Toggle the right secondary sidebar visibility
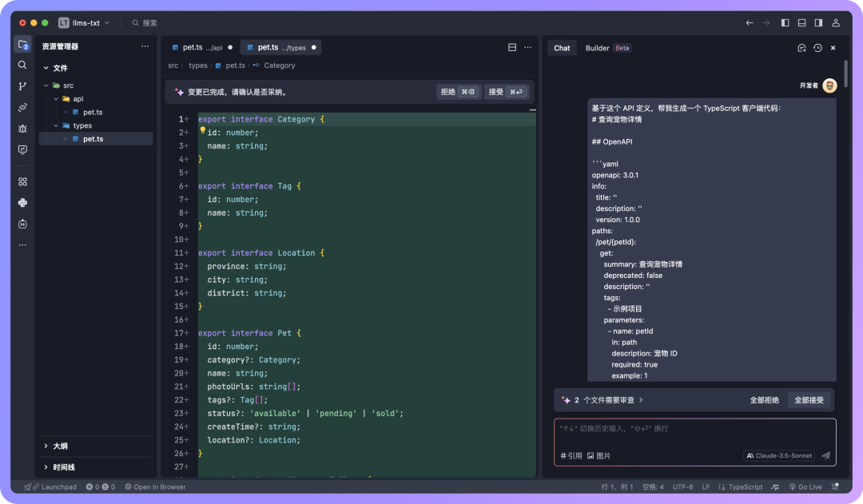 [x=818, y=23]
